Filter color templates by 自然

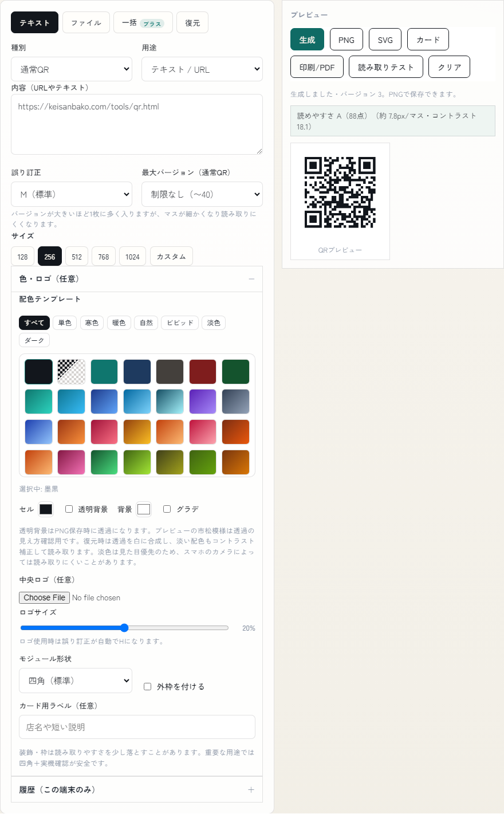[x=146, y=323]
